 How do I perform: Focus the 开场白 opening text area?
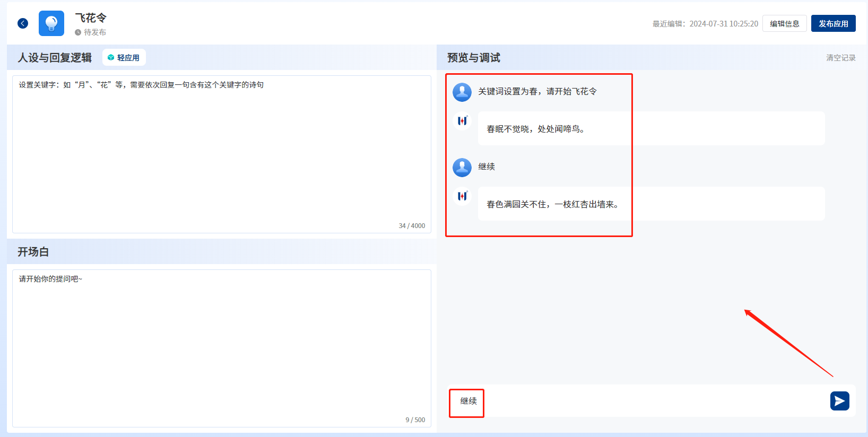[x=222, y=348]
